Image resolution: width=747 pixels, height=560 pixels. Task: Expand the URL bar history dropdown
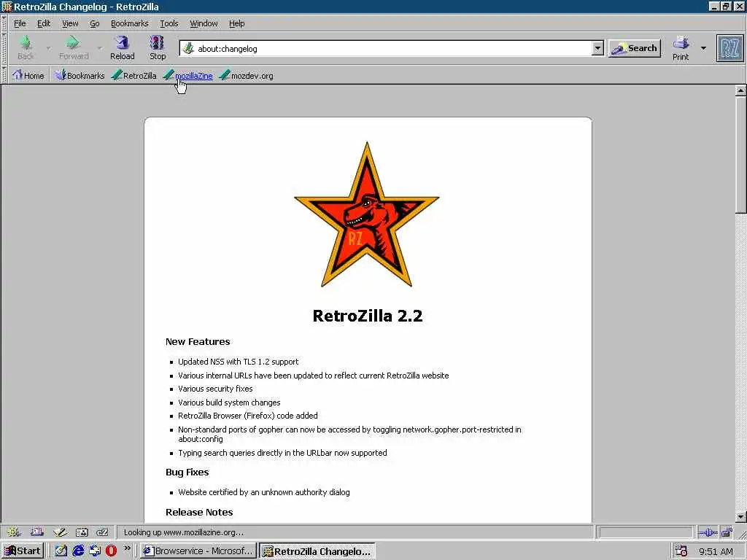click(597, 48)
